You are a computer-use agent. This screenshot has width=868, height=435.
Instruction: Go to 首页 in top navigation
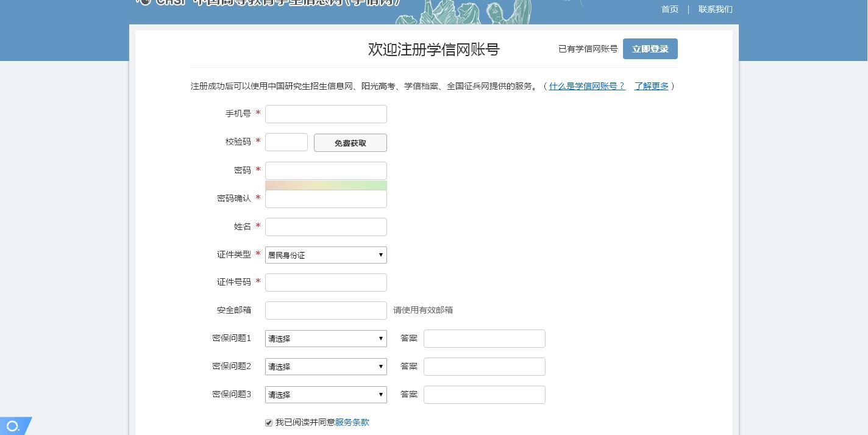click(669, 9)
